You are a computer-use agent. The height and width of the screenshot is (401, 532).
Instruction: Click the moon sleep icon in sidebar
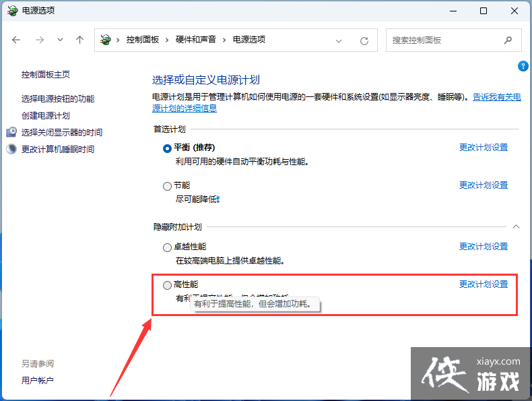(x=11, y=149)
